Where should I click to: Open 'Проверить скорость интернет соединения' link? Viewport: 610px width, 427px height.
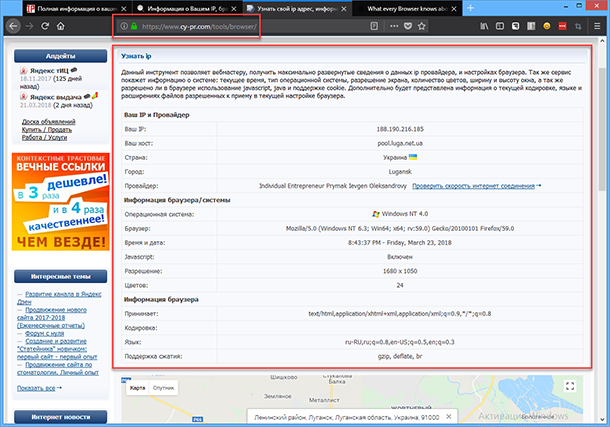pyautogui.click(x=473, y=186)
